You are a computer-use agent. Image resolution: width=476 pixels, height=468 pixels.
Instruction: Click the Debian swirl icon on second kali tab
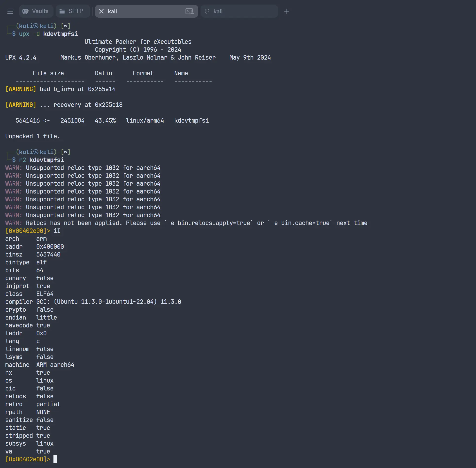(207, 11)
